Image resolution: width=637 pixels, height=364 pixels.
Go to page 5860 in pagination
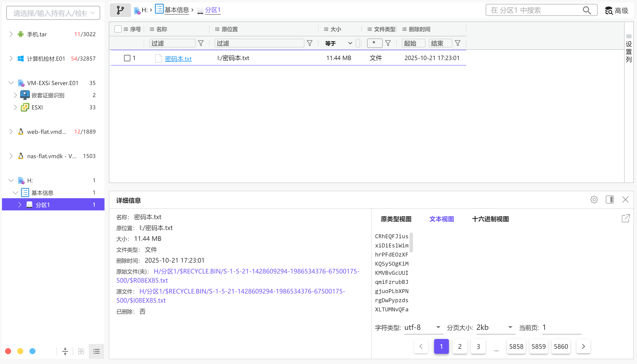[561, 346]
